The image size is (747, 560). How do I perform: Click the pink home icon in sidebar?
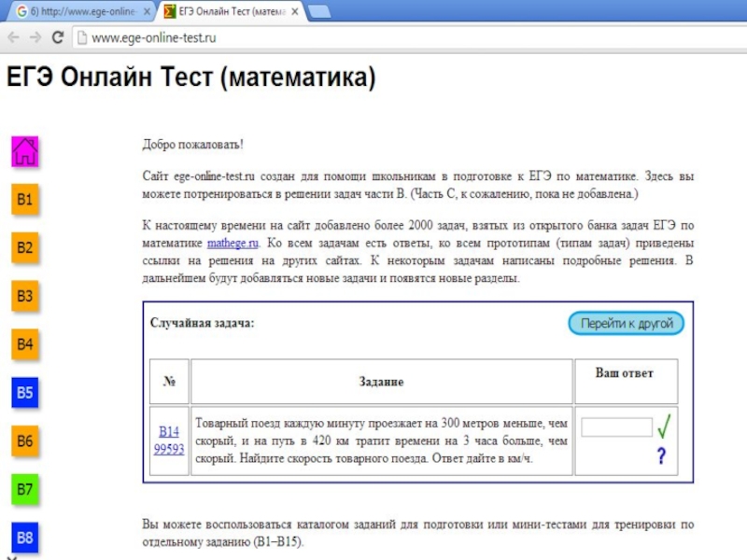(x=25, y=151)
